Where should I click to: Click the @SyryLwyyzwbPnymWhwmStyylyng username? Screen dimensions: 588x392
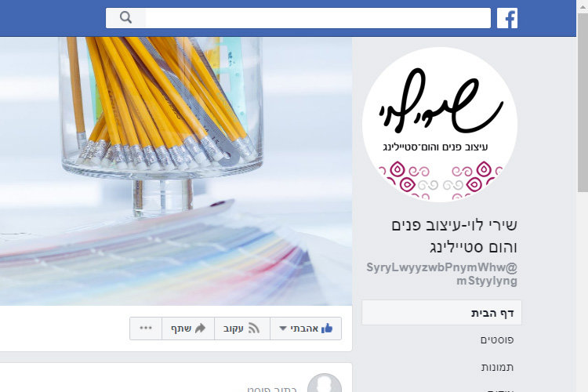point(441,274)
